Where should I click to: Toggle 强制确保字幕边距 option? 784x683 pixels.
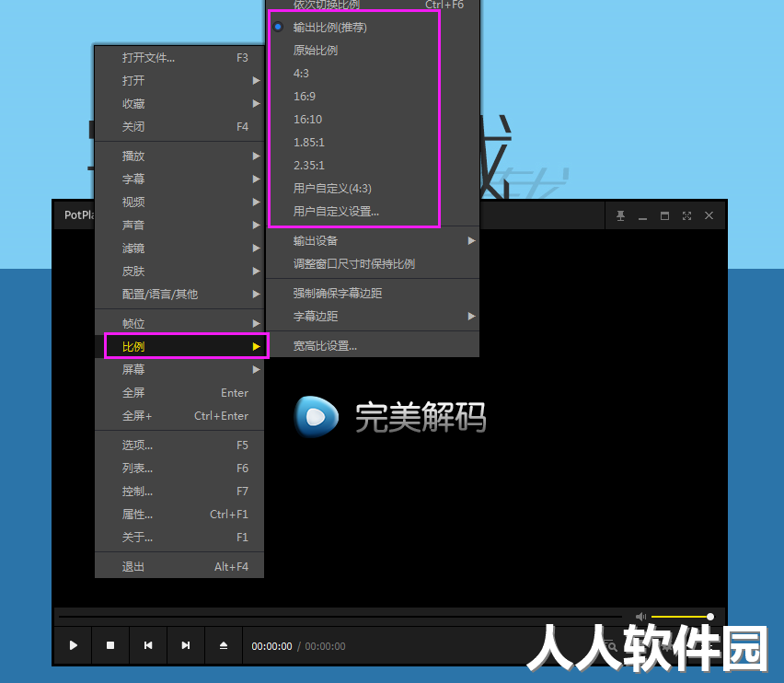pos(373,293)
